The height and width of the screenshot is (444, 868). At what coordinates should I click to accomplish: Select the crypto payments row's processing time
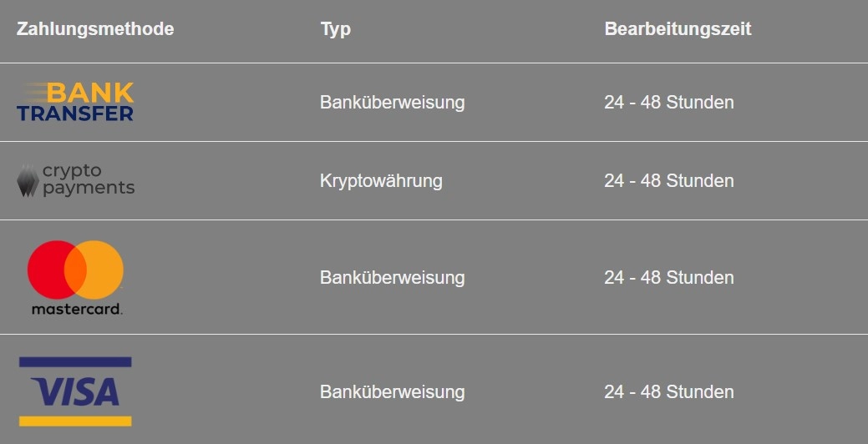click(x=668, y=181)
